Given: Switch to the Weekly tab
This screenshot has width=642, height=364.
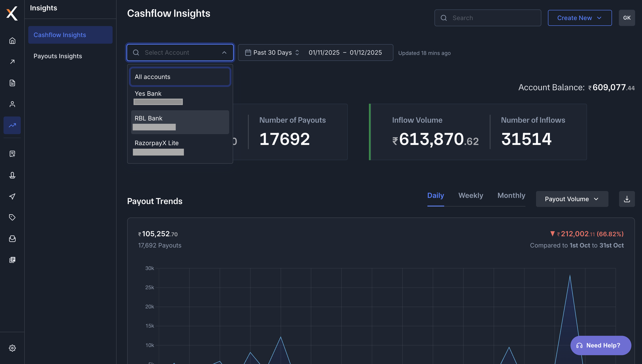Looking at the screenshot, I should (471, 195).
